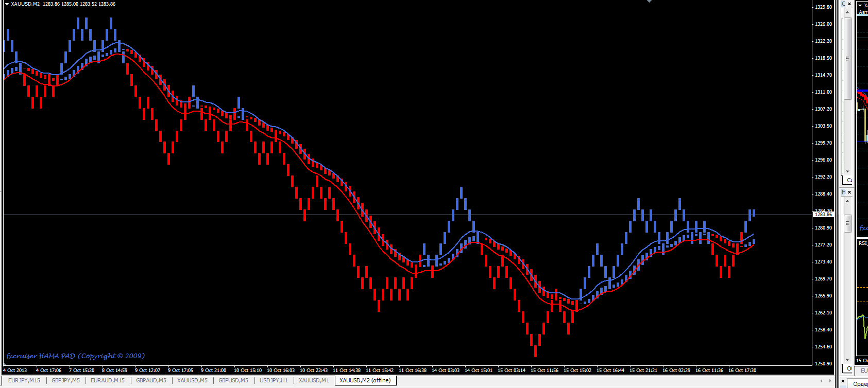Click the lower side panel's scrollbar thumb
The height and width of the screenshot is (388, 868).
(847, 223)
